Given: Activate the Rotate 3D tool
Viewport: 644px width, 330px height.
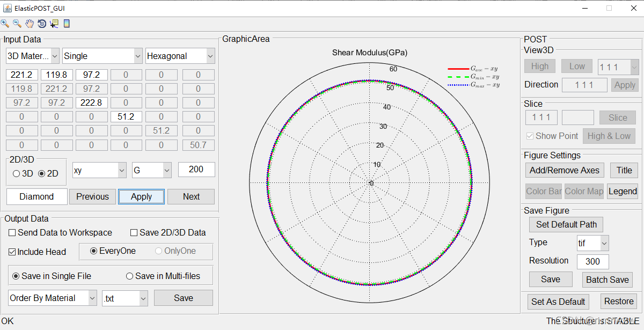Looking at the screenshot, I should [42, 24].
